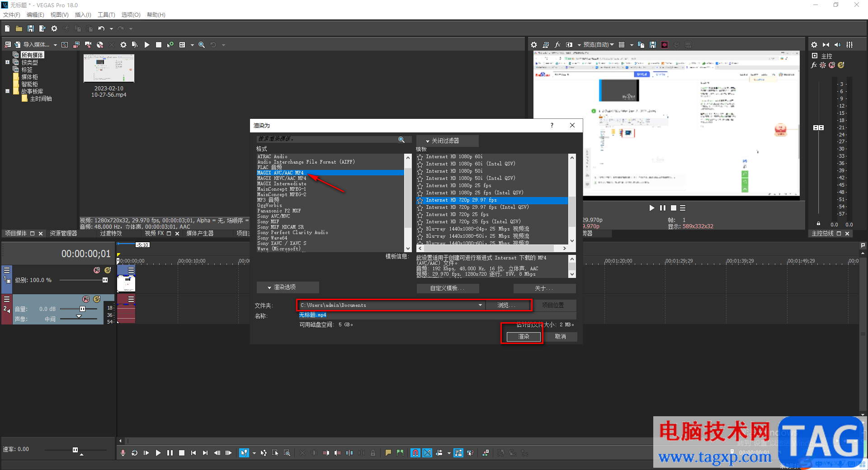This screenshot has width=868, height=470.
Task: Toggle Enable Snapping magnet icon
Action: 415,453
